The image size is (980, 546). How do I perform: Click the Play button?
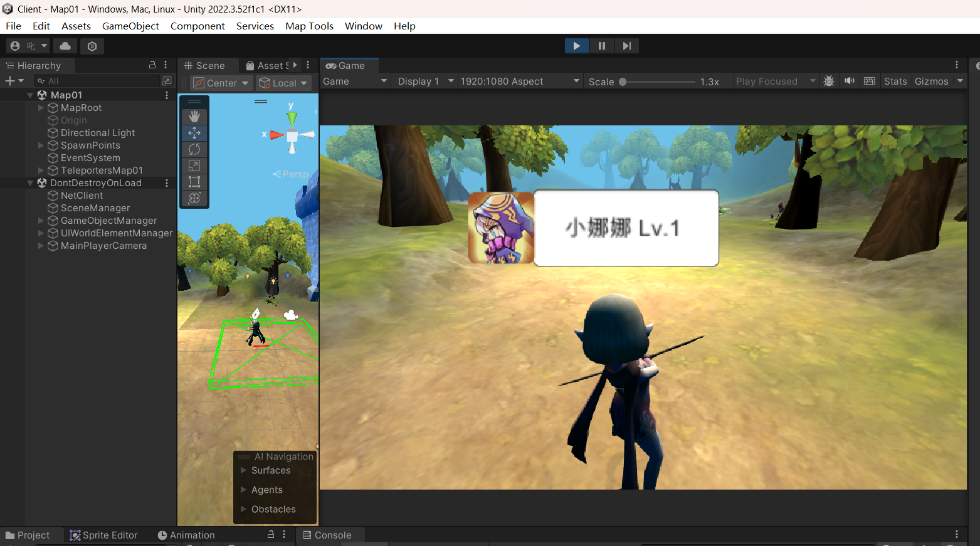click(576, 46)
